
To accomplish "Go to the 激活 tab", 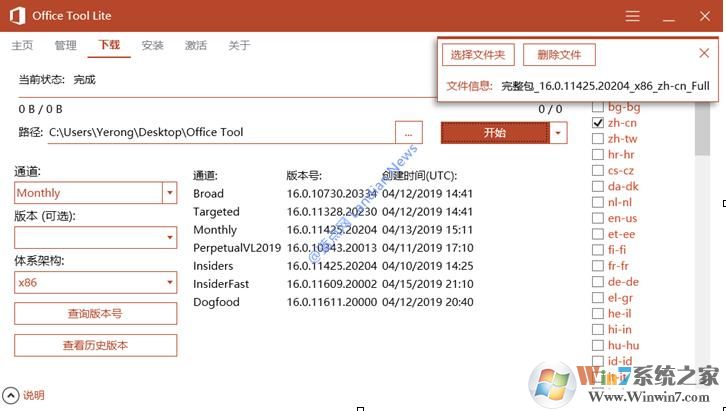I will pos(195,45).
